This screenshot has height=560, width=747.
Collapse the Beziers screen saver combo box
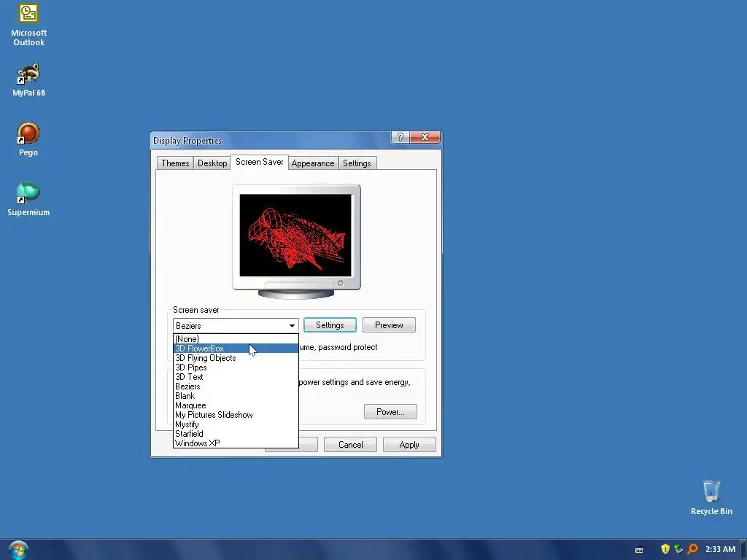[236, 326]
